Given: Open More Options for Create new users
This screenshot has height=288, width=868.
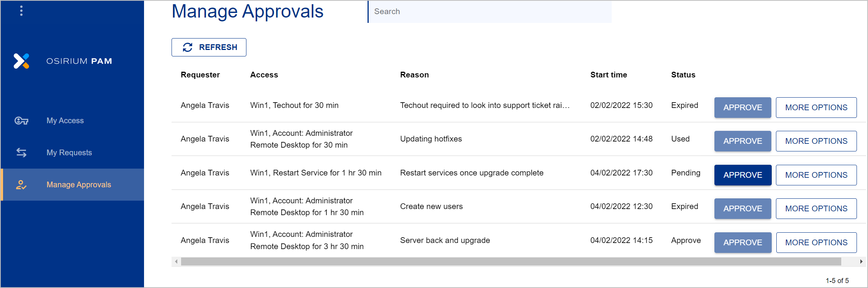Looking at the screenshot, I should point(816,209).
